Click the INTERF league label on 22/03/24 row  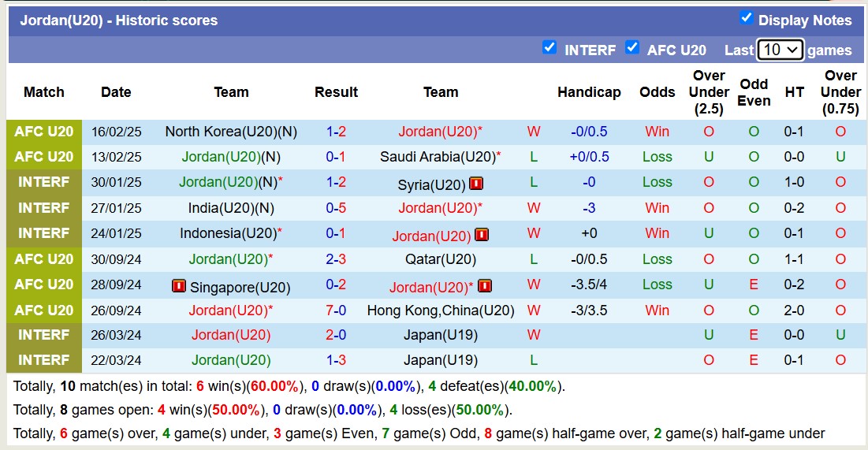coord(44,360)
